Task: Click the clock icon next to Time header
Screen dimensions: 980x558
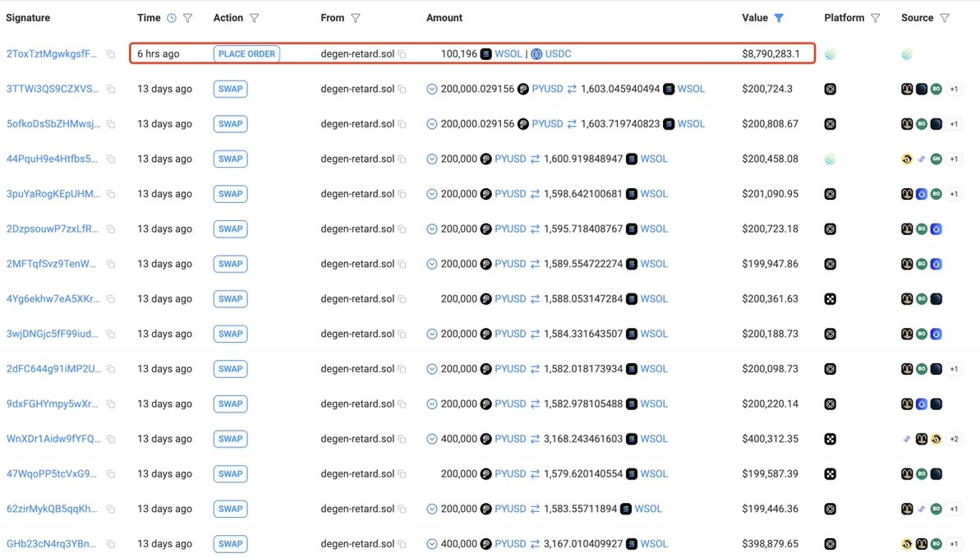Action: tap(170, 17)
